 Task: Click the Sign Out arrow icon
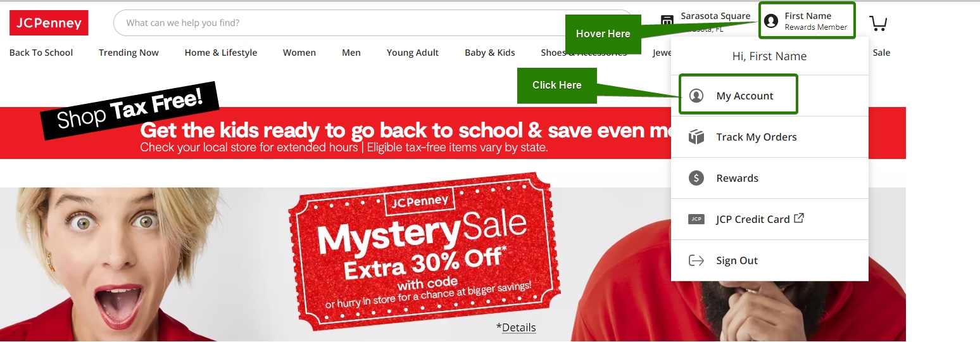pyautogui.click(x=696, y=260)
